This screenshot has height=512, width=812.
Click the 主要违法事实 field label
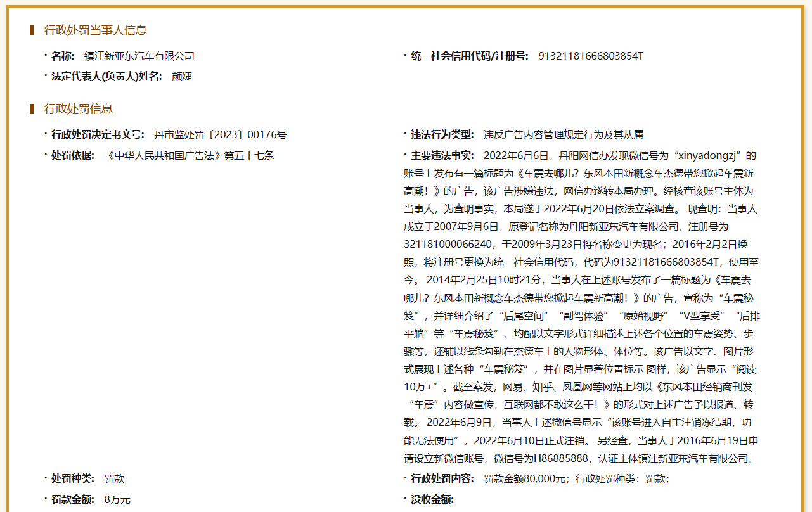coord(442,155)
